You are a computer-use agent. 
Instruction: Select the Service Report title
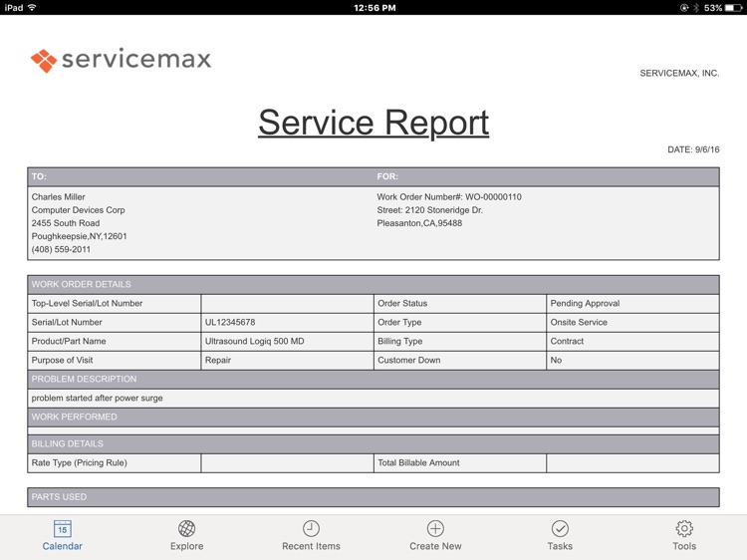click(373, 123)
